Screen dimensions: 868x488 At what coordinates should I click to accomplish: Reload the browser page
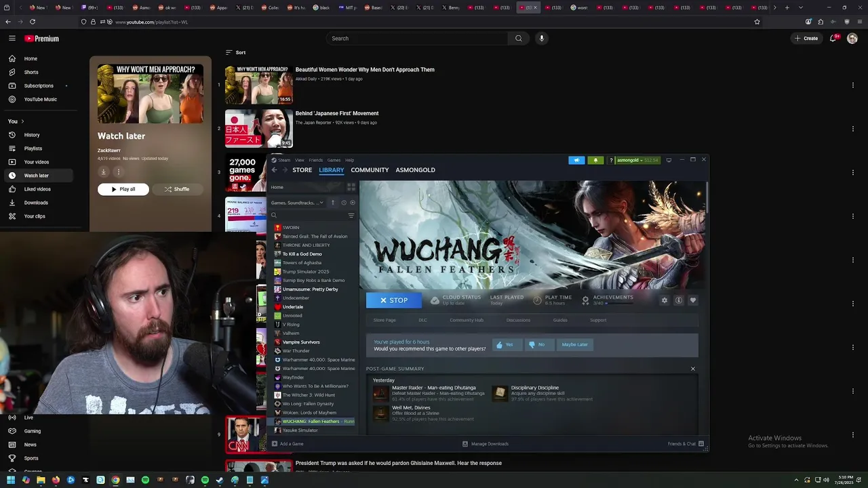tap(32, 22)
